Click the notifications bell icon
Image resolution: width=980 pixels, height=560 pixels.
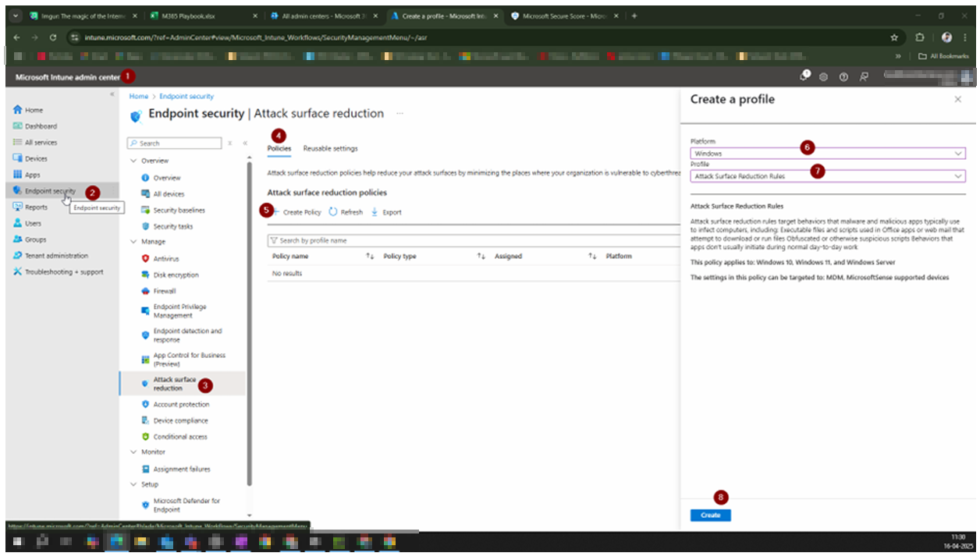pos(805,76)
